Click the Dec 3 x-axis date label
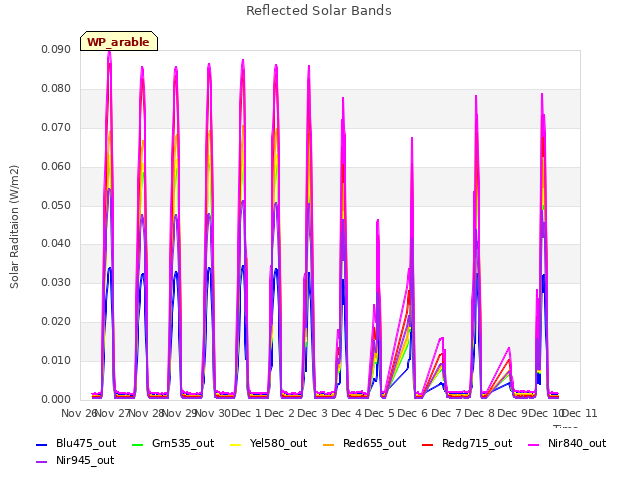The image size is (640, 480). point(313,413)
